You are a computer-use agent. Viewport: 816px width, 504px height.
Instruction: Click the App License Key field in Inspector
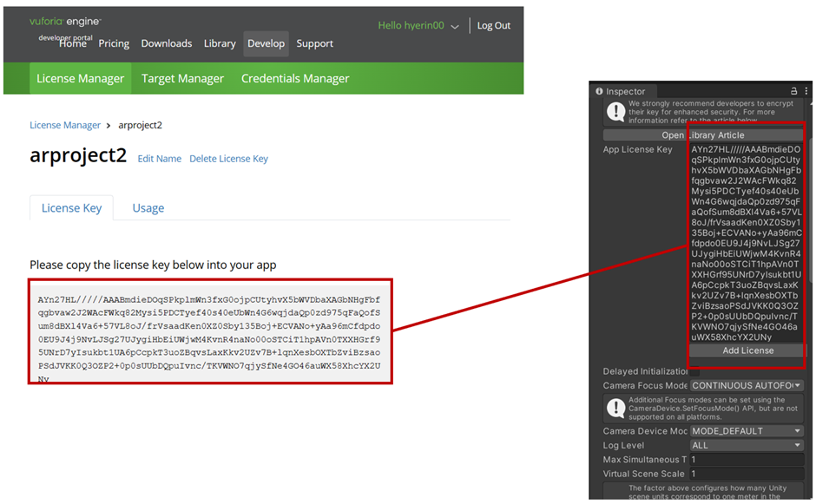[x=747, y=243]
